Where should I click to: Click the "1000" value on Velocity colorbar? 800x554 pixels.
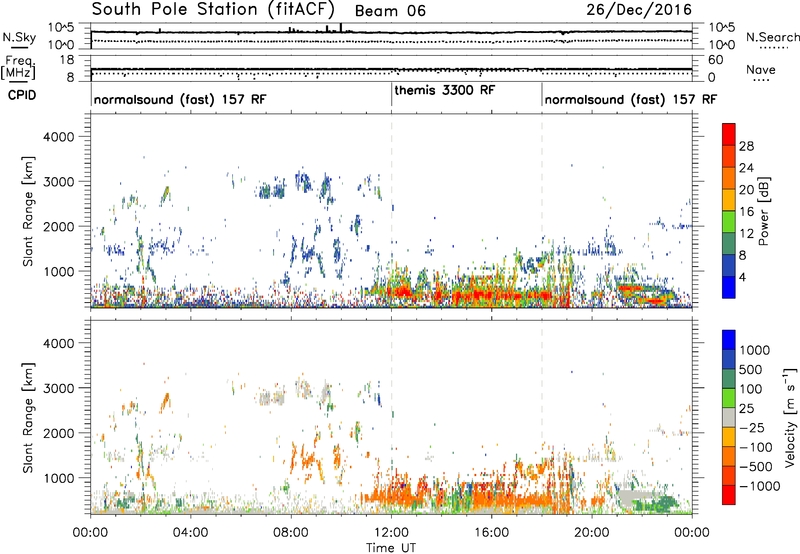(x=755, y=350)
